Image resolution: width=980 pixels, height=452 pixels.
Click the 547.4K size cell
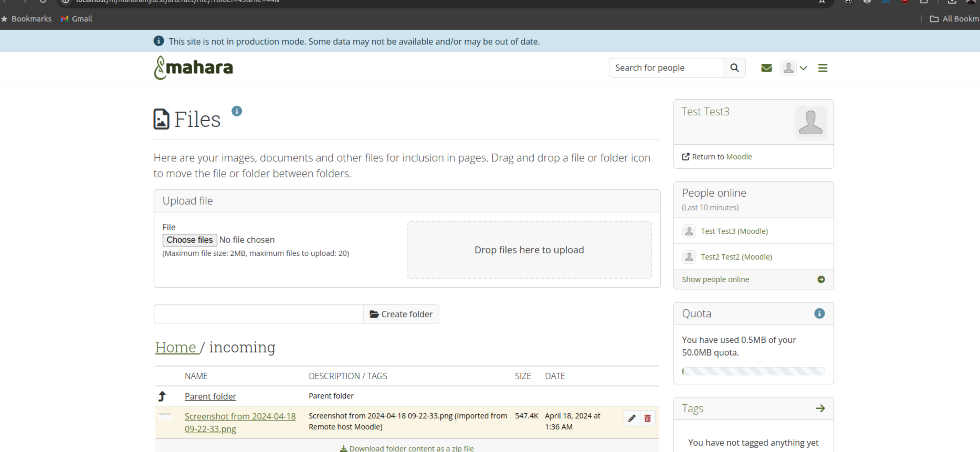[526, 416]
